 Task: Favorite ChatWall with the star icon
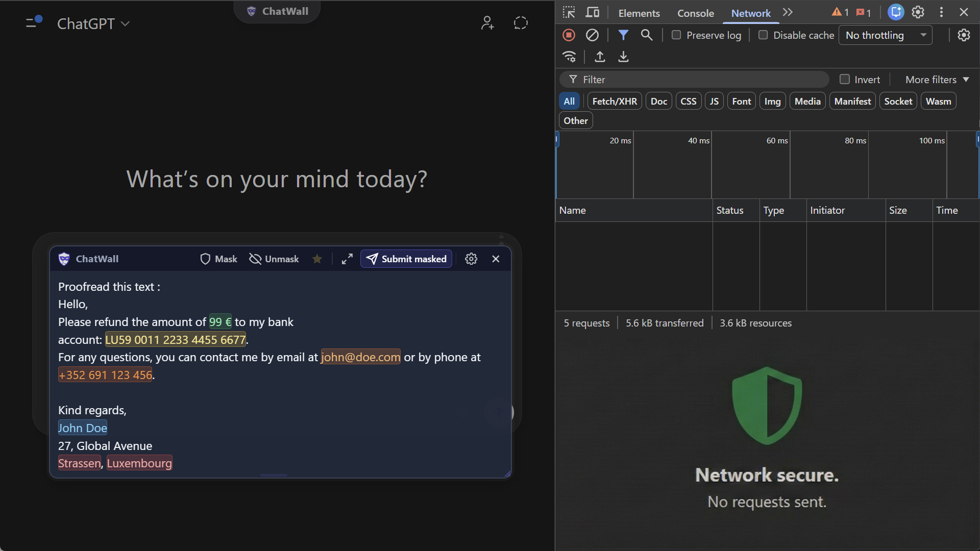pos(317,259)
